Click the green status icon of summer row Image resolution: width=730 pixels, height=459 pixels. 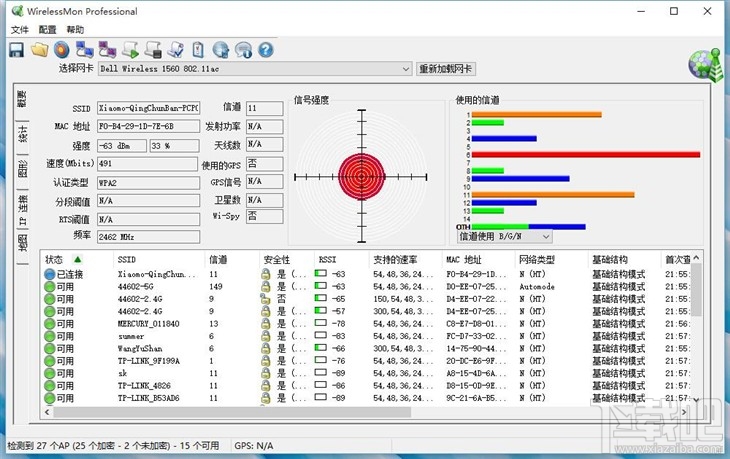click(x=50, y=336)
